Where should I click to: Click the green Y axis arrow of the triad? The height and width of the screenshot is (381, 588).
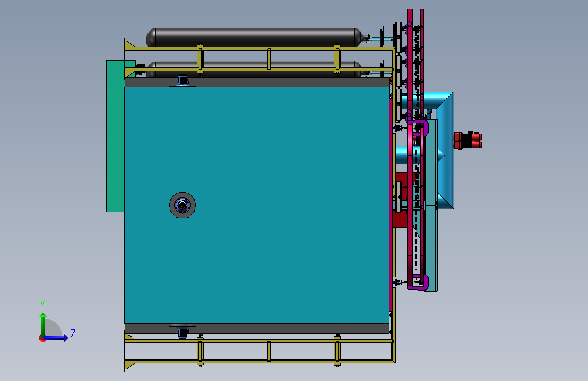click(x=43, y=325)
